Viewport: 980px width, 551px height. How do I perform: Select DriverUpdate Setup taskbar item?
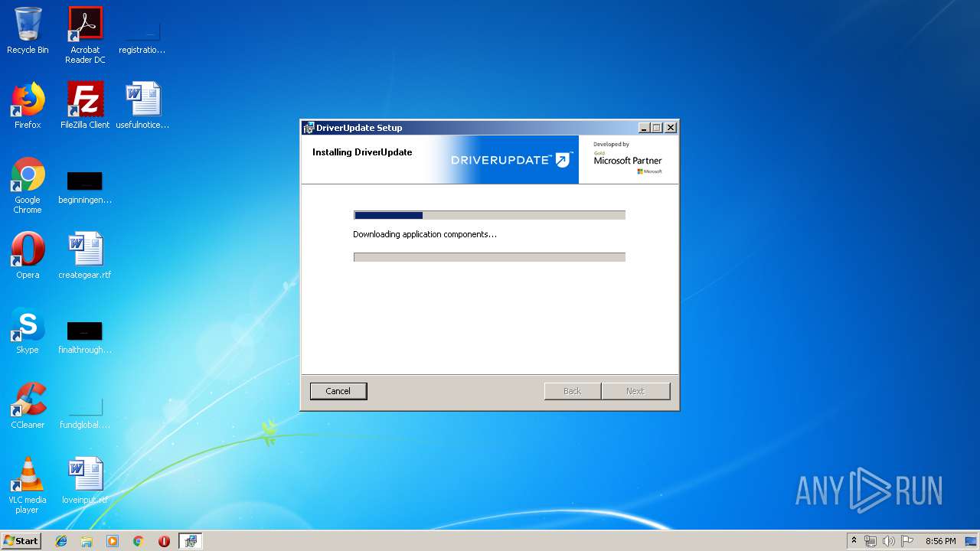click(190, 541)
